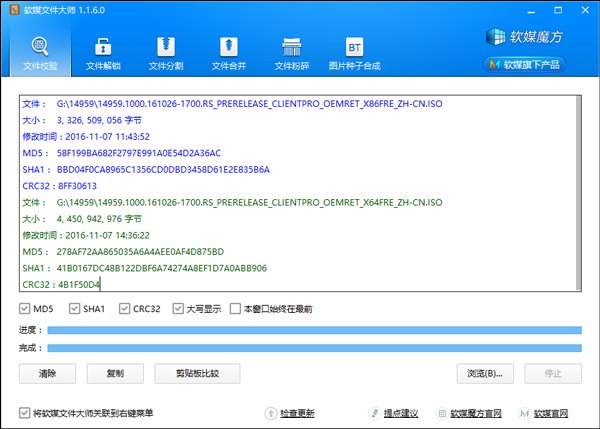Switch to the 文件合并 file merge tab

click(228, 54)
